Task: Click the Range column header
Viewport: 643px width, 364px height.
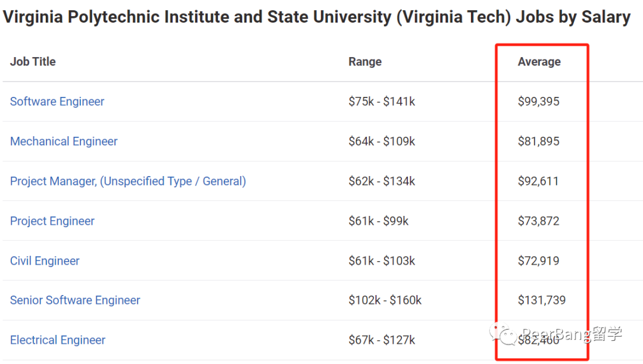Action: [365, 61]
